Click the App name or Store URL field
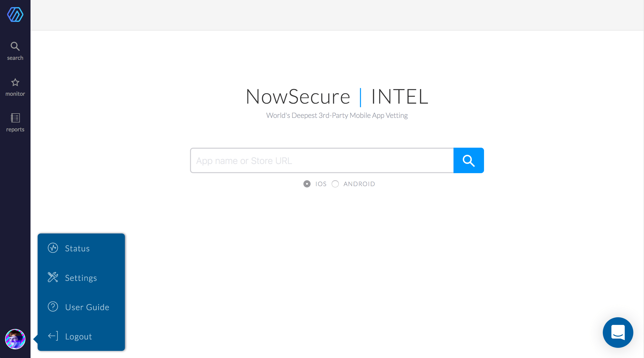This screenshot has width=644, height=358. 322,160
